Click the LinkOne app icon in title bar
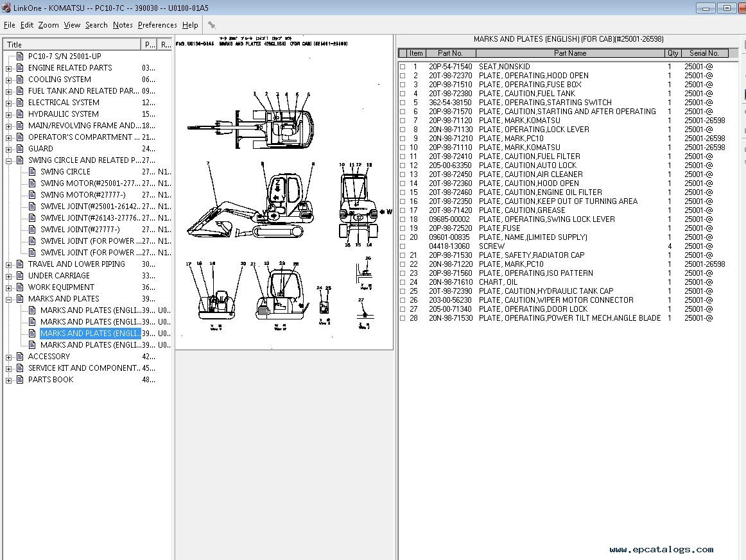The width and height of the screenshot is (746, 560). click(6, 8)
